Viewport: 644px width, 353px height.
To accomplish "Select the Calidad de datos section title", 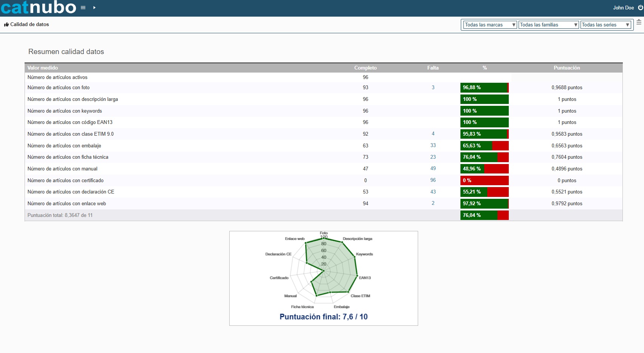I will 29,25.
